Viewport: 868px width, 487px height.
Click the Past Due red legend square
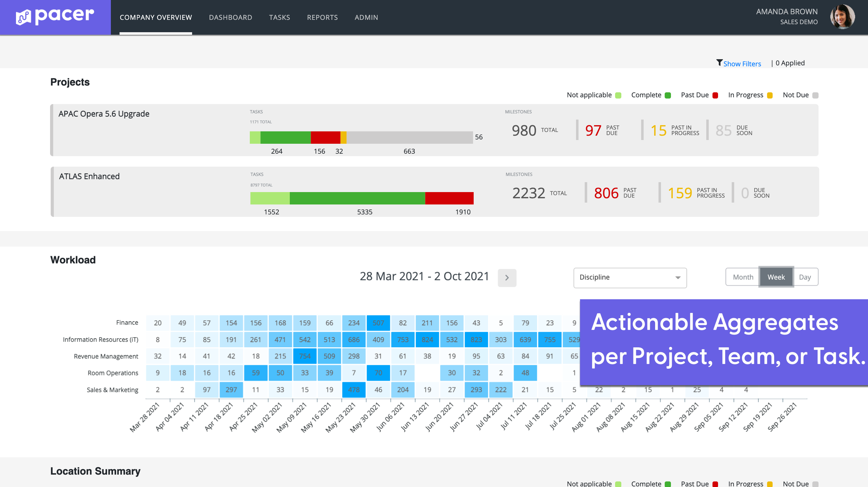tap(715, 95)
